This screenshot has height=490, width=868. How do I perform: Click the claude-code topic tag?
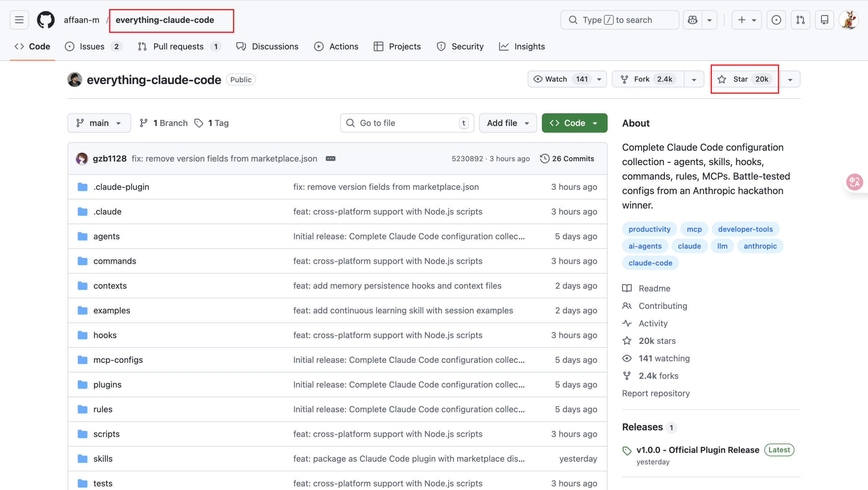650,263
